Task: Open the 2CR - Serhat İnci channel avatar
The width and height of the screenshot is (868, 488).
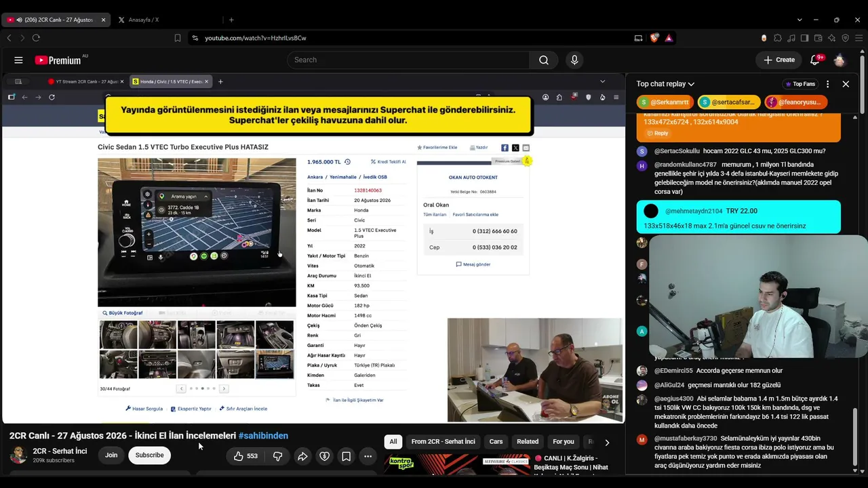Action: [18, 455]
